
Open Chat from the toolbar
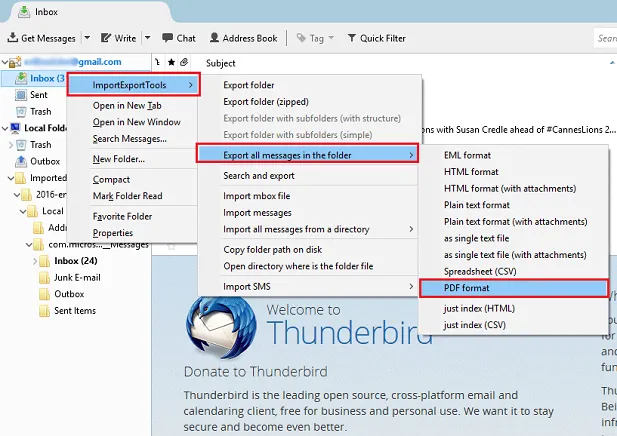click(x=179, y=38)
